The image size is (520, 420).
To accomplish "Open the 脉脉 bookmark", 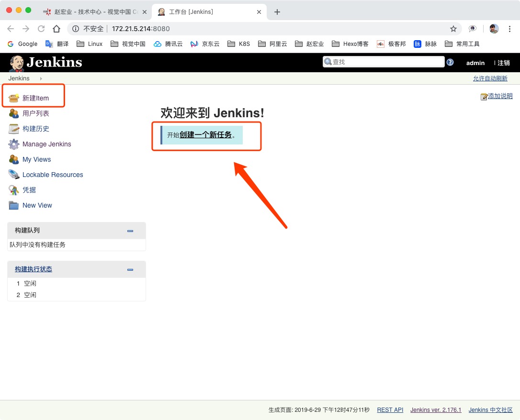I will pos(425,44).
